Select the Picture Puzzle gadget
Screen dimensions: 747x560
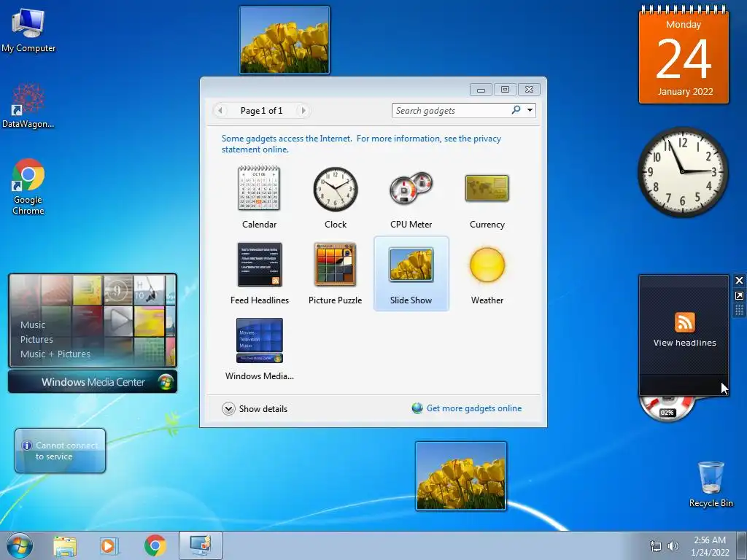pos(336,273)
